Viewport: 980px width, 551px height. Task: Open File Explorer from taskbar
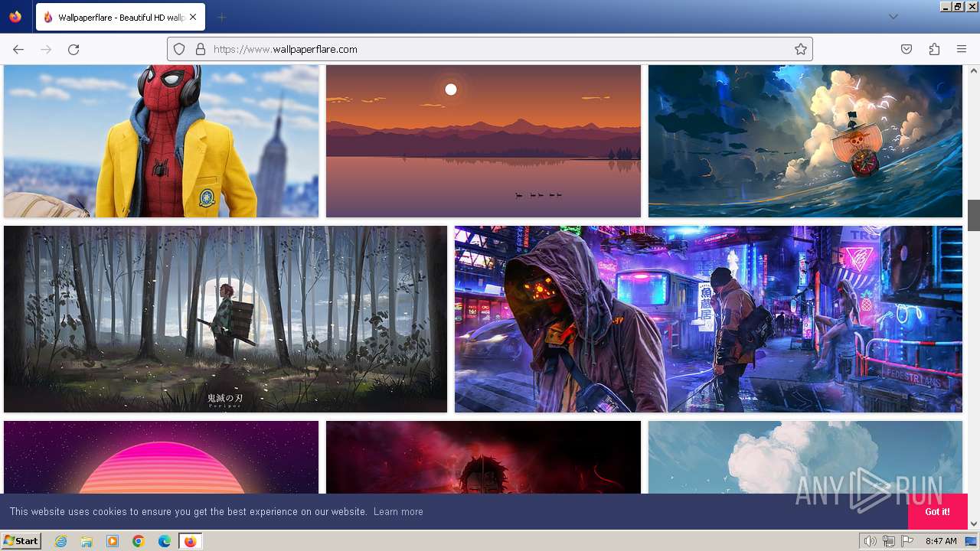pyautogui.click(x=87, y=541)
